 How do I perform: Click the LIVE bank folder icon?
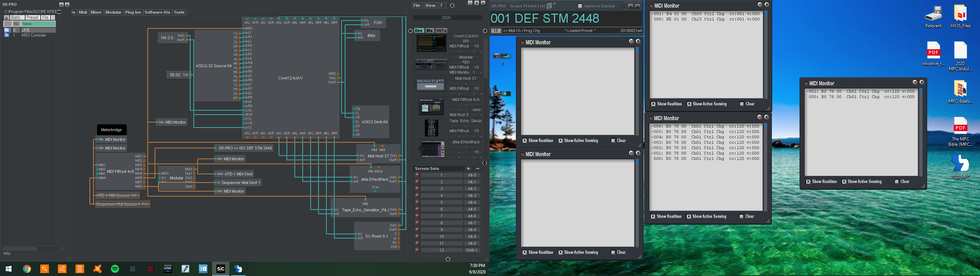tap(6, 30)
